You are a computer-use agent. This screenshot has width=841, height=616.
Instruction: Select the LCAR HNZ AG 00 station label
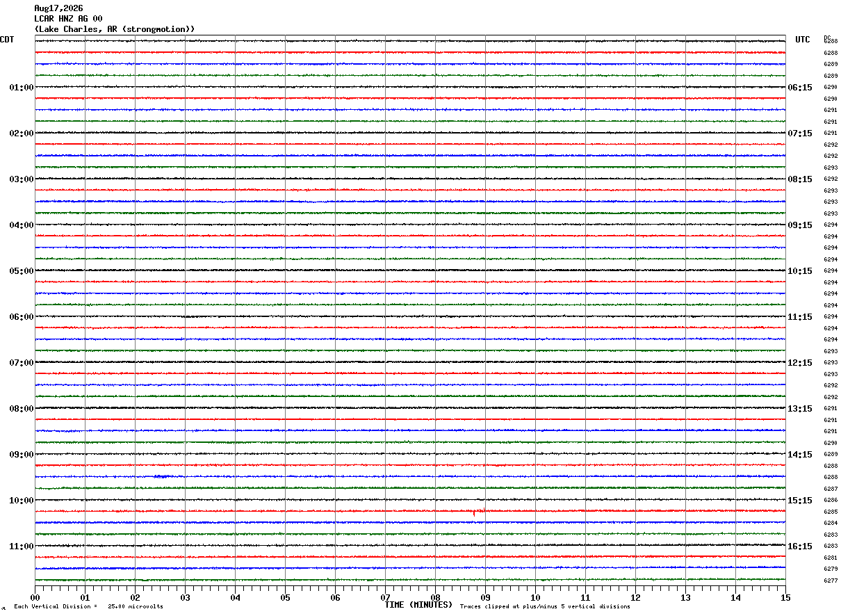tap(69, 19)
